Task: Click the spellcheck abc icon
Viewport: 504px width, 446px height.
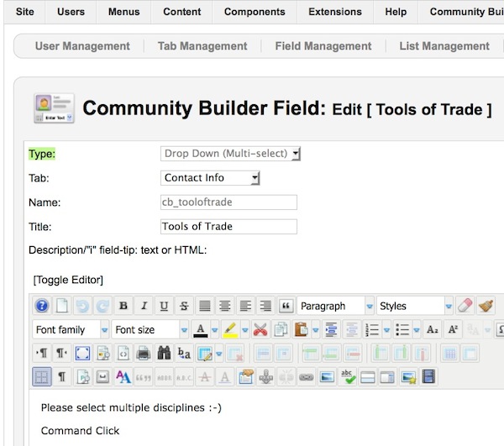Action: [x=347, y=376]
